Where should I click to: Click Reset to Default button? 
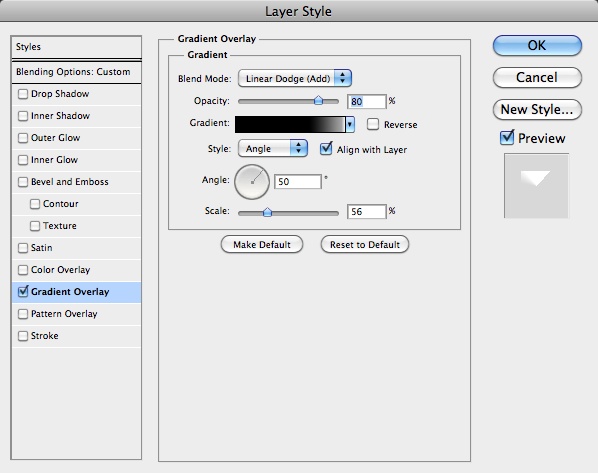point(365,245)
